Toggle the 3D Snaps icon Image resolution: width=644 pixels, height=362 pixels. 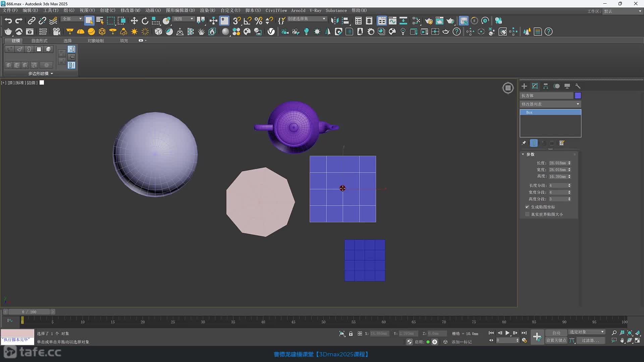(237, 21)
